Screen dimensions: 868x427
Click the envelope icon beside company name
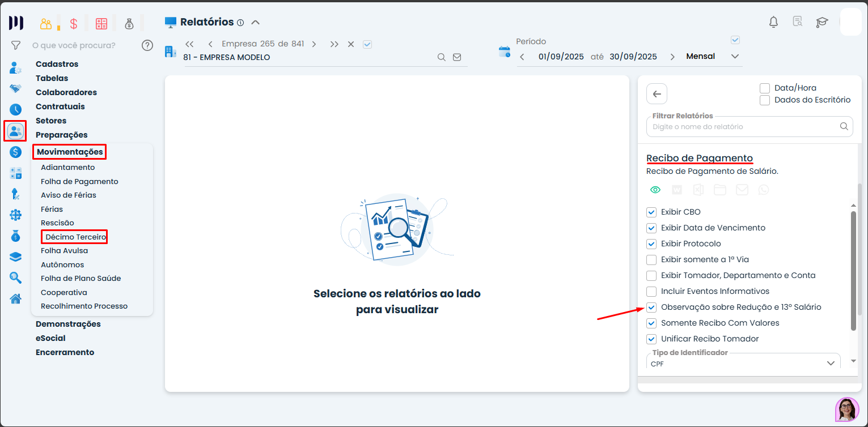point(457,57)
